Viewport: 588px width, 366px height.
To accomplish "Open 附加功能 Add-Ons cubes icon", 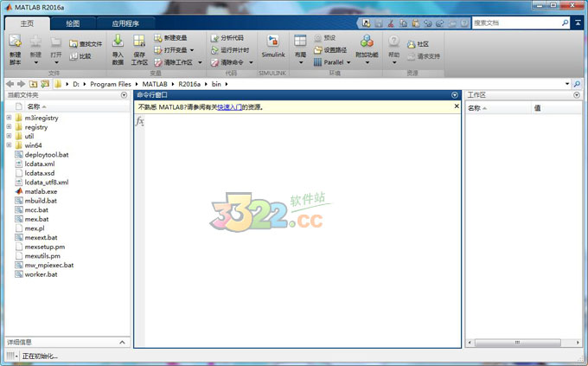I will (367, 41).
